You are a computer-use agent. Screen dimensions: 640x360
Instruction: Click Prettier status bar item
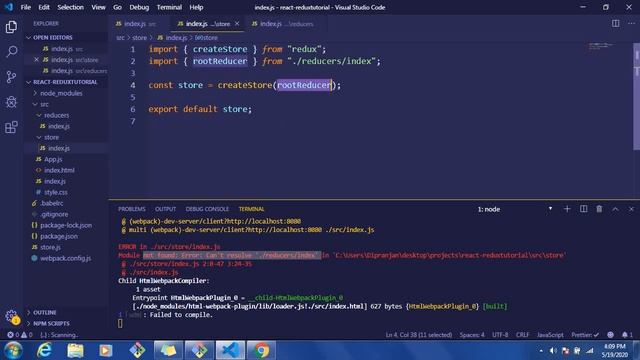click(585, 335)
